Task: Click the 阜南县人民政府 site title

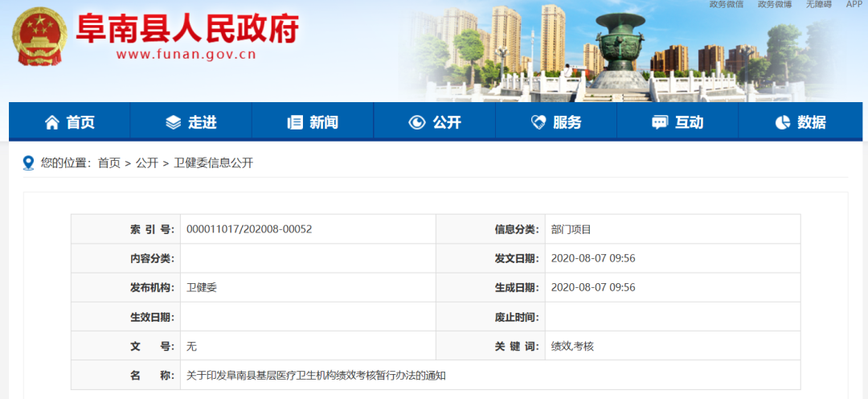Action: (187, 29)
